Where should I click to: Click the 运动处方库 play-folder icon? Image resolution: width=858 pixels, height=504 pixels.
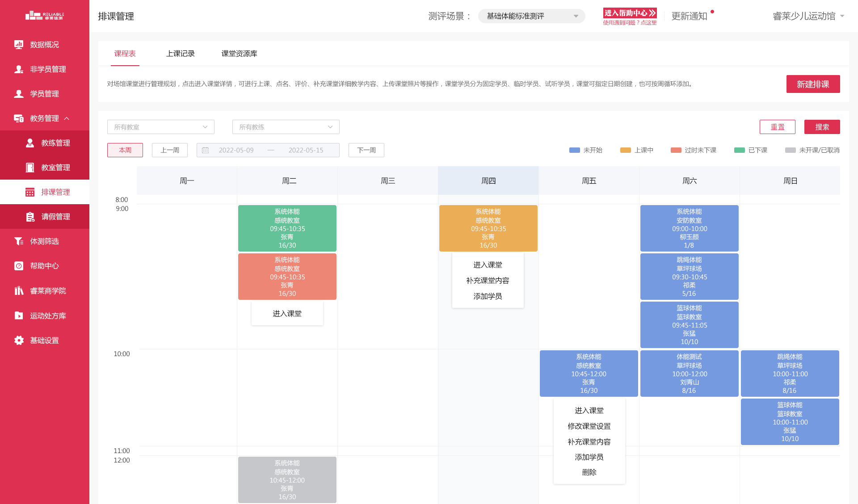click(x=19, y=315)
